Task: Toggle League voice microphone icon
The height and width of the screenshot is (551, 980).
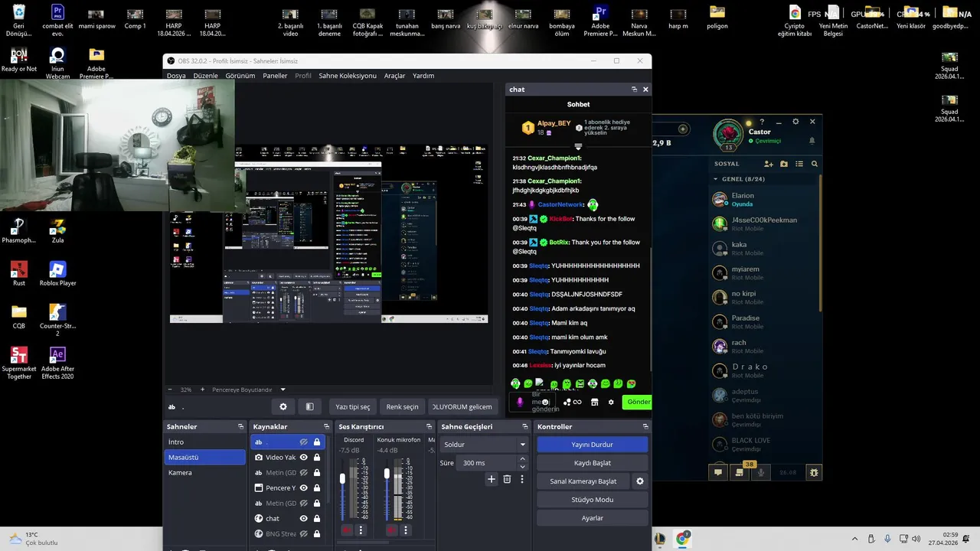Action: coord(761,473)
